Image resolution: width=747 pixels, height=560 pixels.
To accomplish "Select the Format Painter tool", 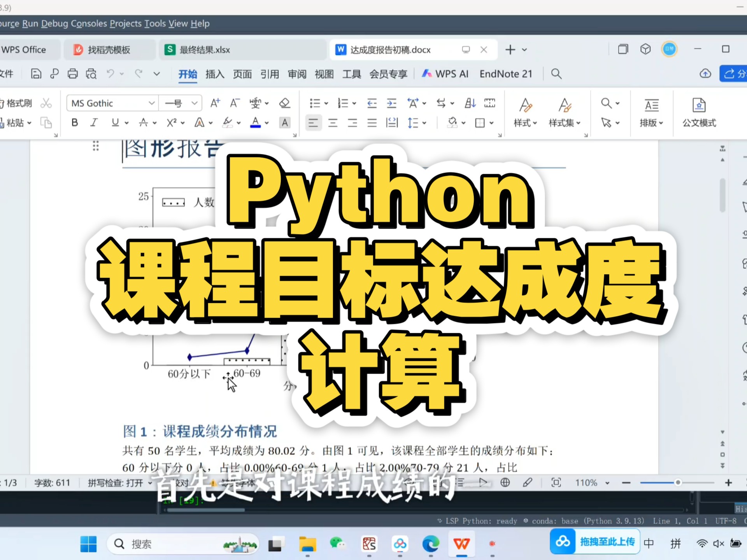I will [x=18, y=103].
